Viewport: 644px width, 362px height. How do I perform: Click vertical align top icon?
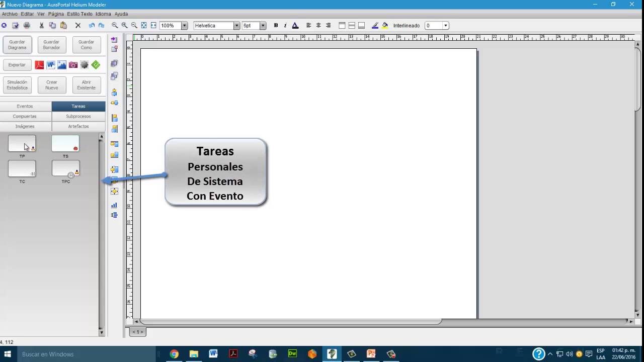tap(342, 25)
